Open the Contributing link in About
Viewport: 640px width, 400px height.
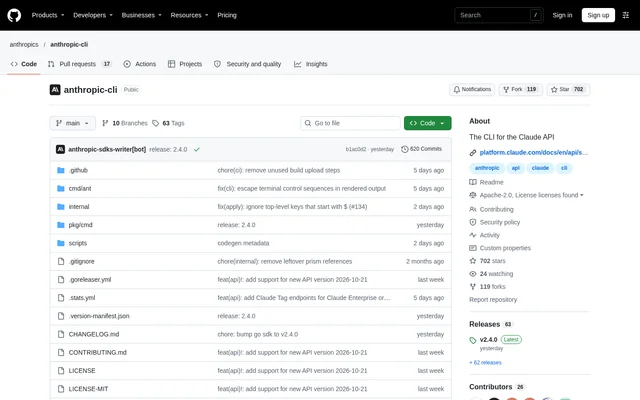click(x=491, y=209)
